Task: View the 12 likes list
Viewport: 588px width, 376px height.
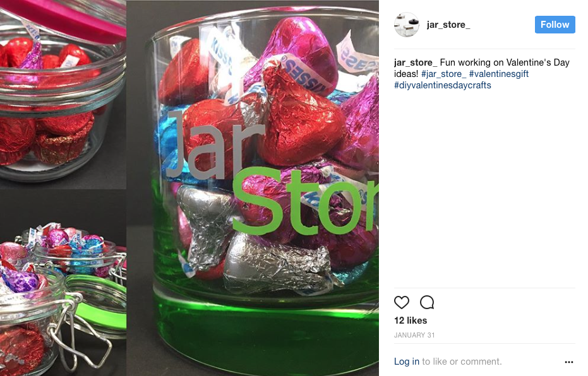Action: tap(411, 320)
